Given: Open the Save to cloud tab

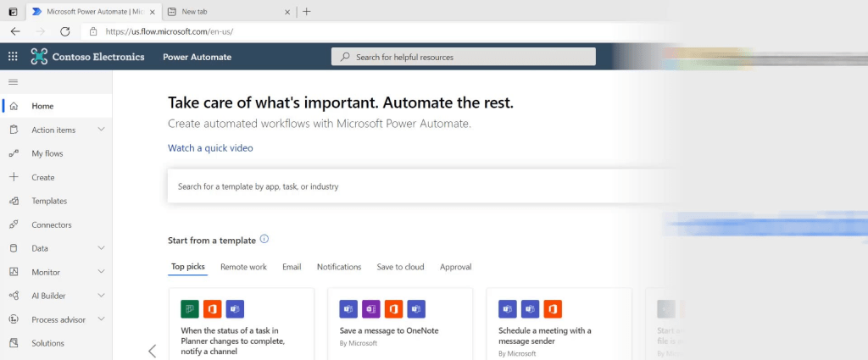Looking at the screenshot, I should pos(400,267).
